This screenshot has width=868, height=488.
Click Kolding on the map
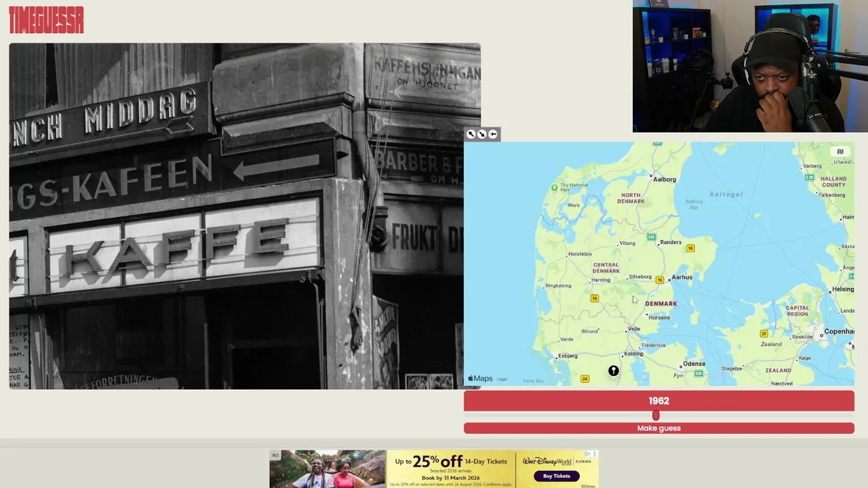633,354
